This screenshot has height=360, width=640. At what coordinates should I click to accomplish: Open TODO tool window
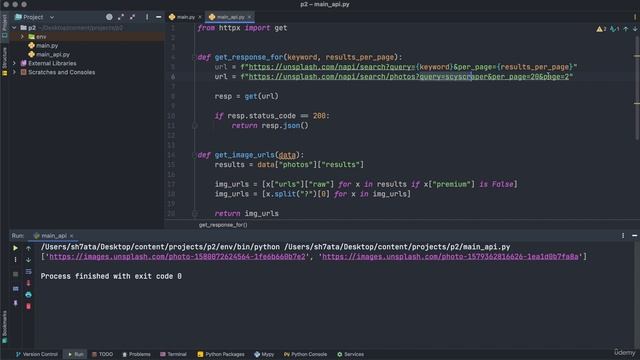tap(102, 354)
